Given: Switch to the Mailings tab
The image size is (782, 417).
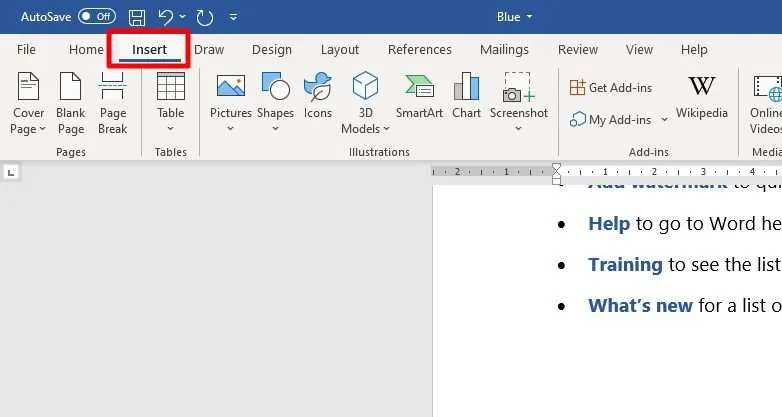Looking at the screenshot, I should click(x=504, y=49).
